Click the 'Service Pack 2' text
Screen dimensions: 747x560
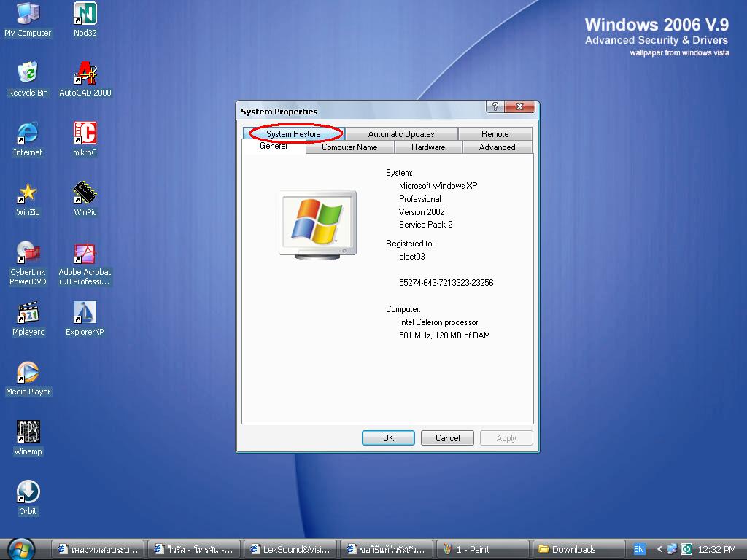click(x=425, y=225)
